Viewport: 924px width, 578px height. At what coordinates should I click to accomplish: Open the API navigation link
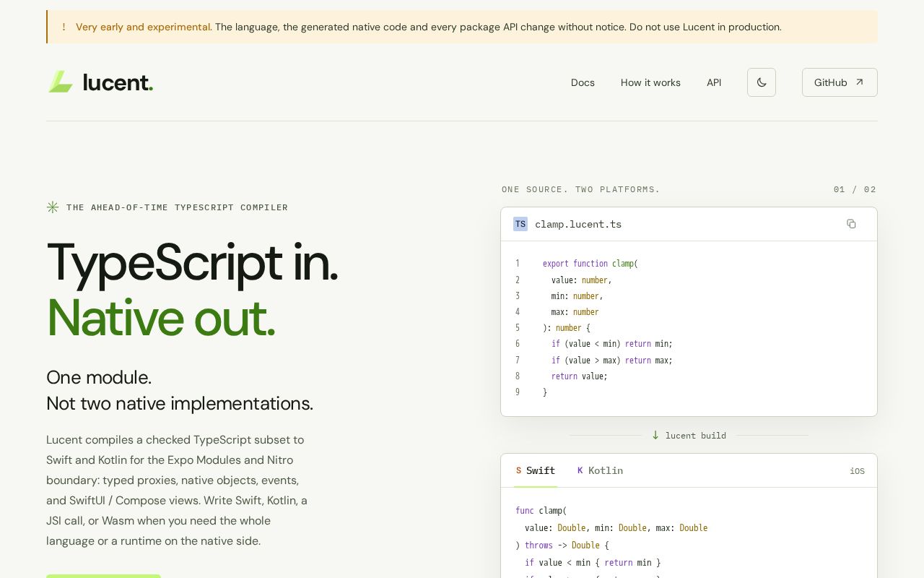point(714,82)
